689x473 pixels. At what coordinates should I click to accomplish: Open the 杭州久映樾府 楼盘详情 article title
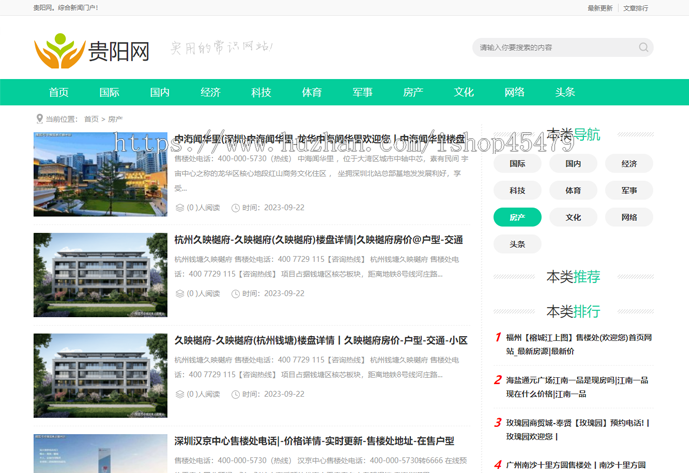point(319,240)
